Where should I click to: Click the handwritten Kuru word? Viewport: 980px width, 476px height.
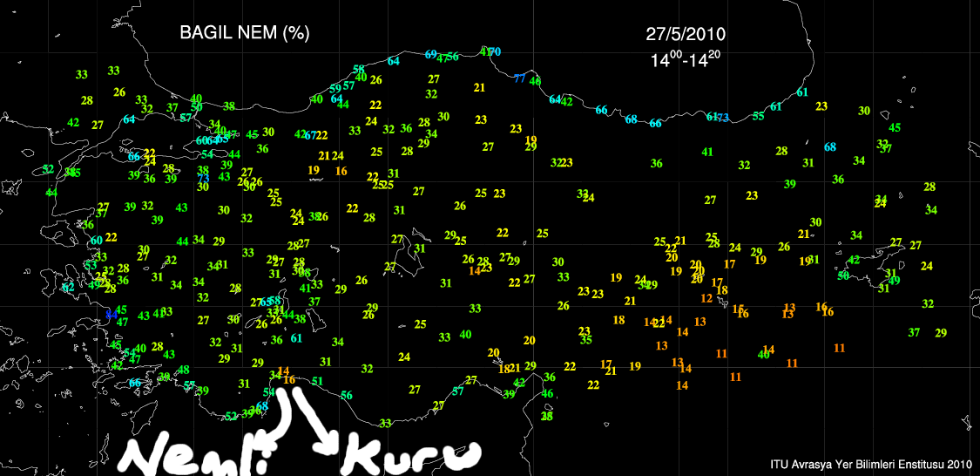click(412, 454)
